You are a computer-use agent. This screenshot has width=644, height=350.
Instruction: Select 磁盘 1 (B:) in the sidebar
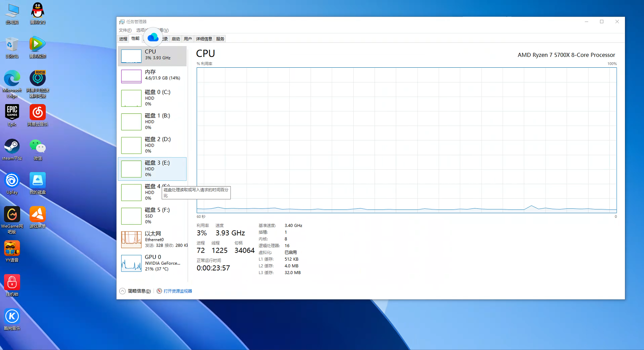152,122
